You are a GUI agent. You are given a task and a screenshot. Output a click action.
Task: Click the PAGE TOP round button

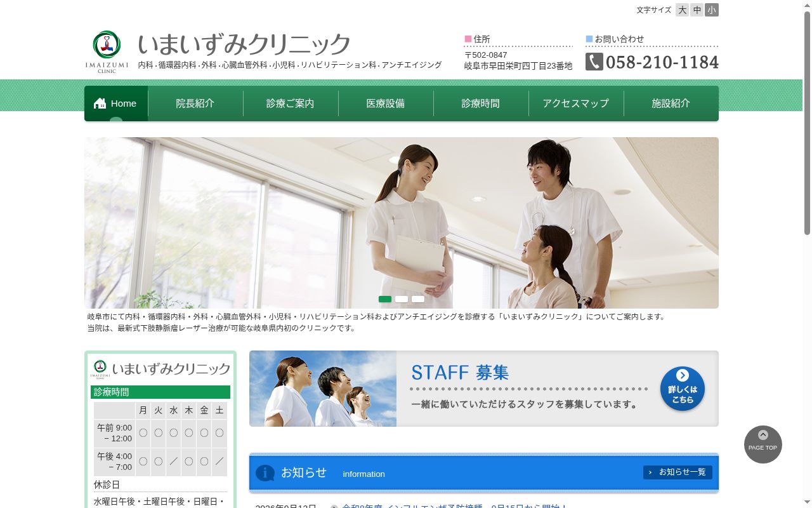(x=763, y=444)
